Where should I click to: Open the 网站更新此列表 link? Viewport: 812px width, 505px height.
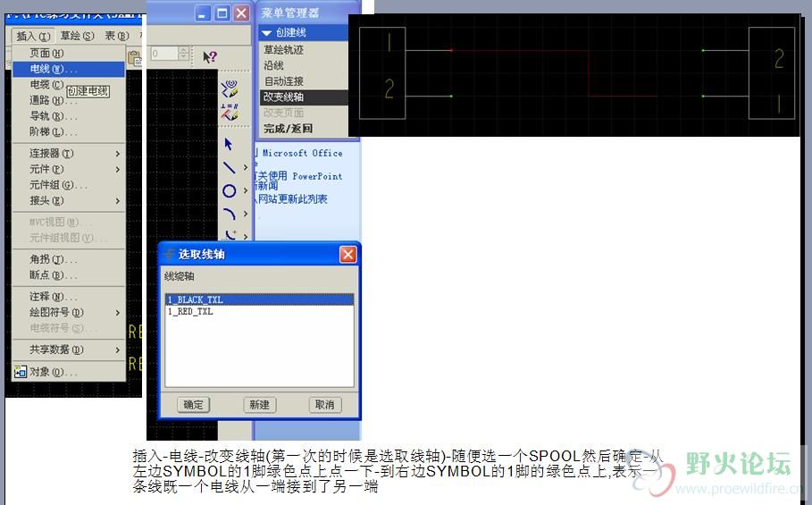click(x=293, y=199)
